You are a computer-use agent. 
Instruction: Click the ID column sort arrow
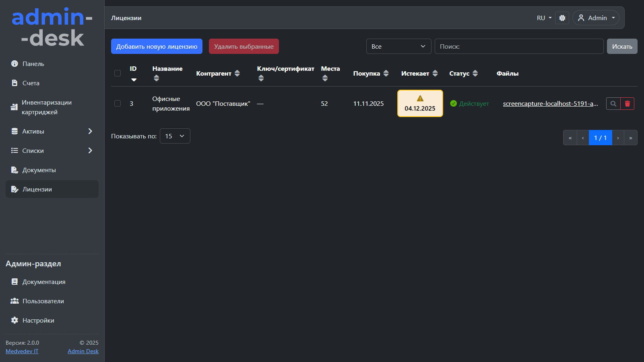click(x=134, y=80)
